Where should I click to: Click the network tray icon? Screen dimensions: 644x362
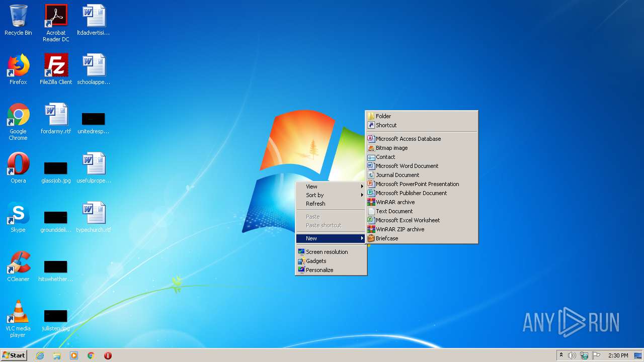tap(584, 355)
